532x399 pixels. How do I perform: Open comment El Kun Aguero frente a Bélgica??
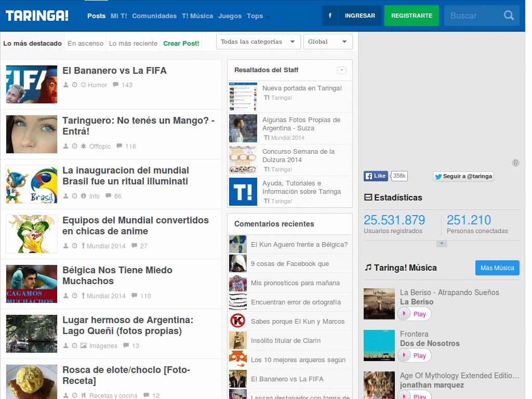(x=299, y=244)
